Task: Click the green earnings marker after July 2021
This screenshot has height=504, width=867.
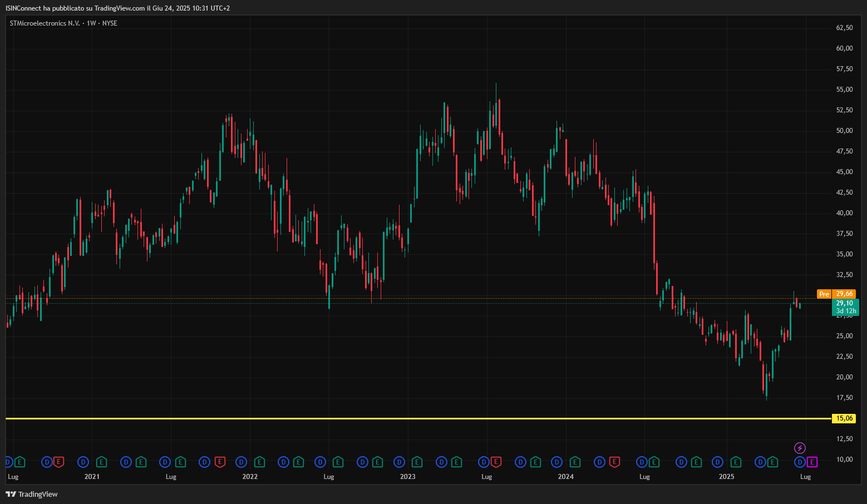Action: (180, 462)
